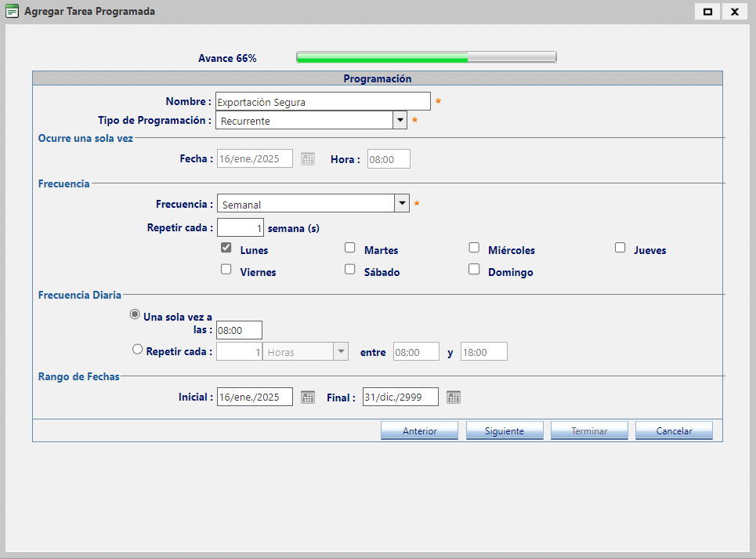This screenshot has height=559, width=756.
Task: Maximize the Agregar Tarea Programada window
Action: (708, 12)
